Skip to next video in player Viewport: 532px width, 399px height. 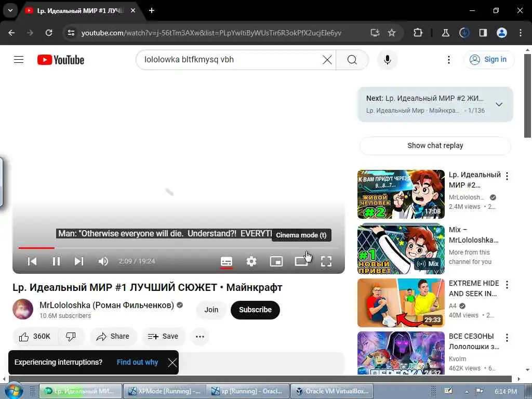(79, 261)
